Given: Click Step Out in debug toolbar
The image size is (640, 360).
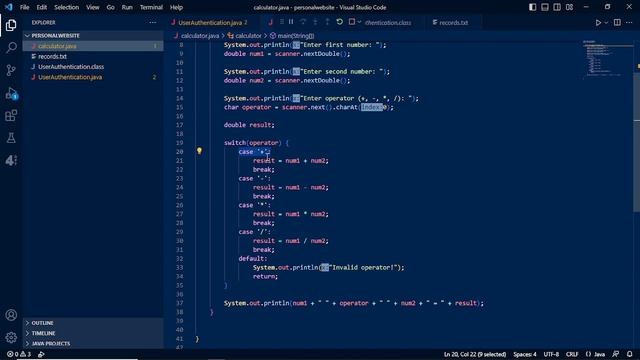Looking at the screenshot, I should point(327,22).
